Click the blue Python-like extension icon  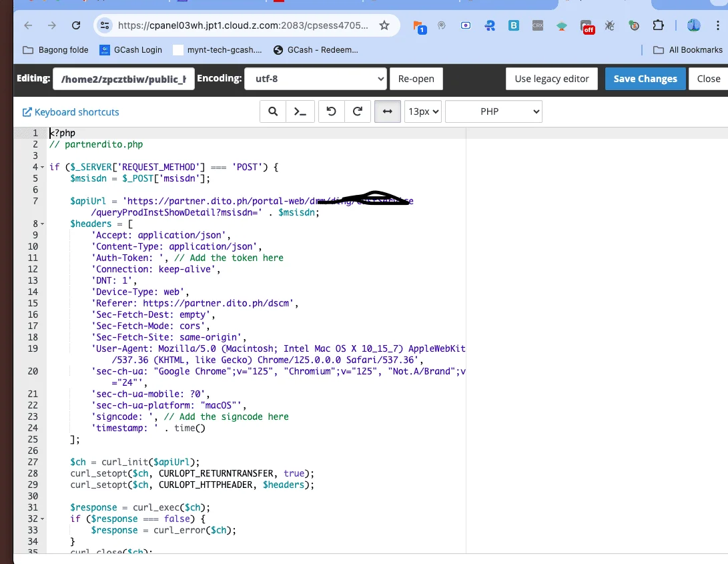(x=489, y=25)
